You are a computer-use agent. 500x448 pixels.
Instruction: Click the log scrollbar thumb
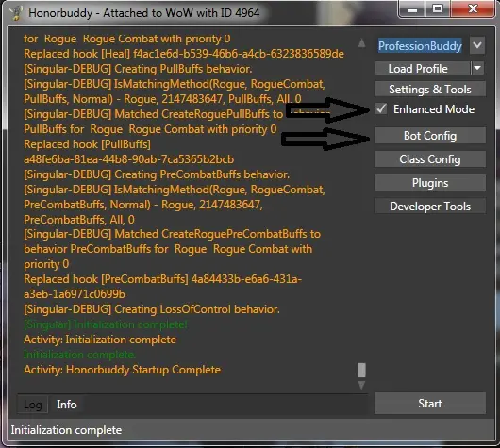[361, 370]
